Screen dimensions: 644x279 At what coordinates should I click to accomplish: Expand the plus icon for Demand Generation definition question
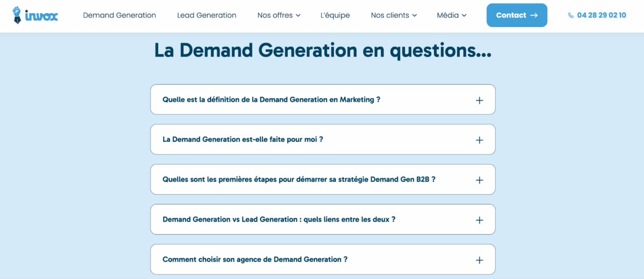pyautogui.click(x=479, y=100)
